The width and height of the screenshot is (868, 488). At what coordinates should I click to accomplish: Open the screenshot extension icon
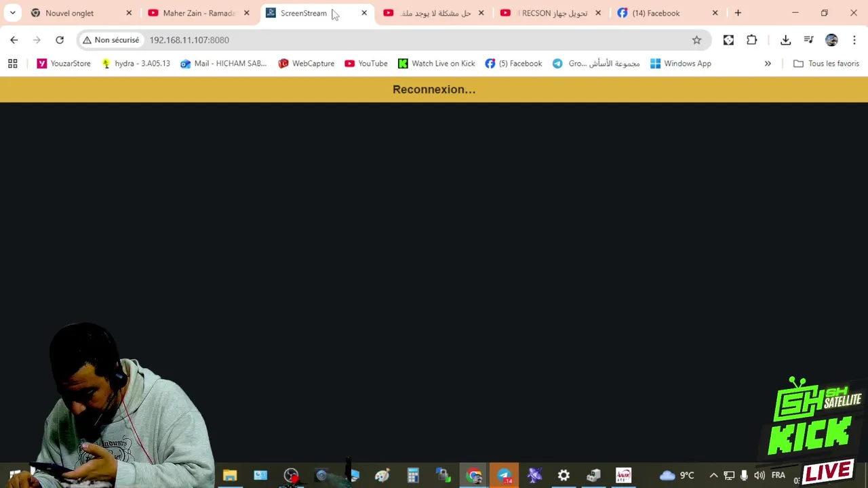pyautogui.click(x=728, y=40)
